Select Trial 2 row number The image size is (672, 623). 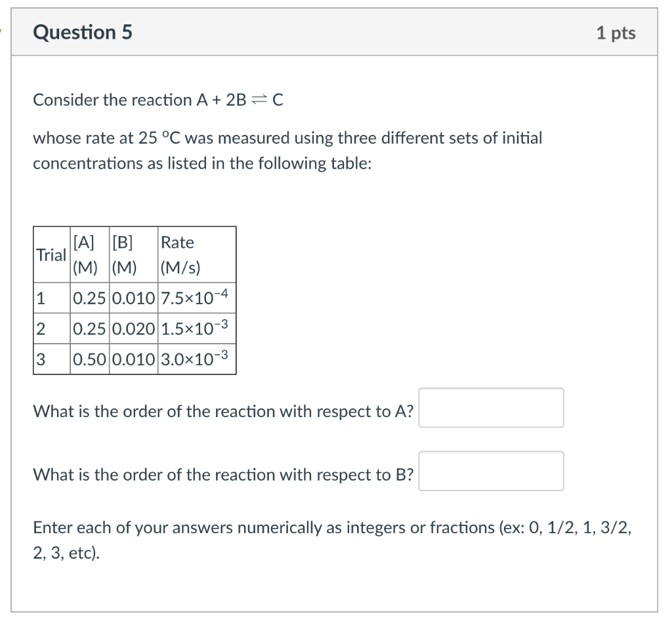(x=41, y=329)
